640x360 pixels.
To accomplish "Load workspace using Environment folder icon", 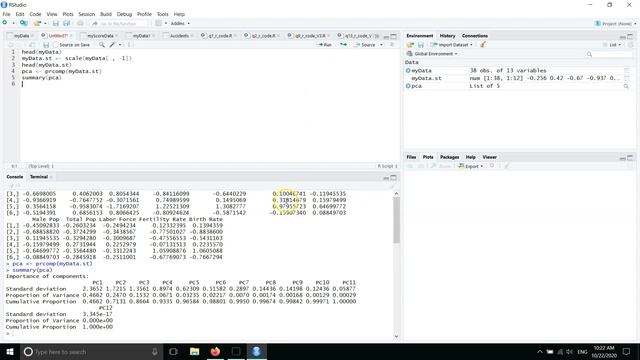I will 410,45.
